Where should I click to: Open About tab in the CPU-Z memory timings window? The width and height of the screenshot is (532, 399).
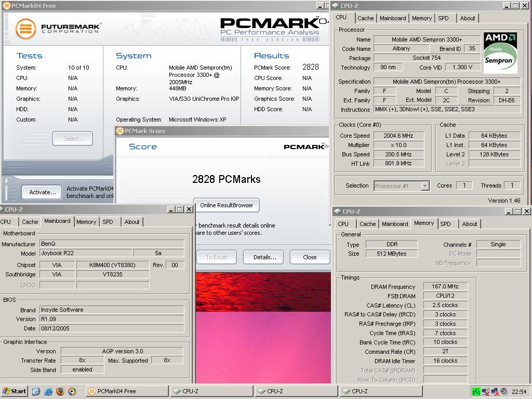point(470,224)
